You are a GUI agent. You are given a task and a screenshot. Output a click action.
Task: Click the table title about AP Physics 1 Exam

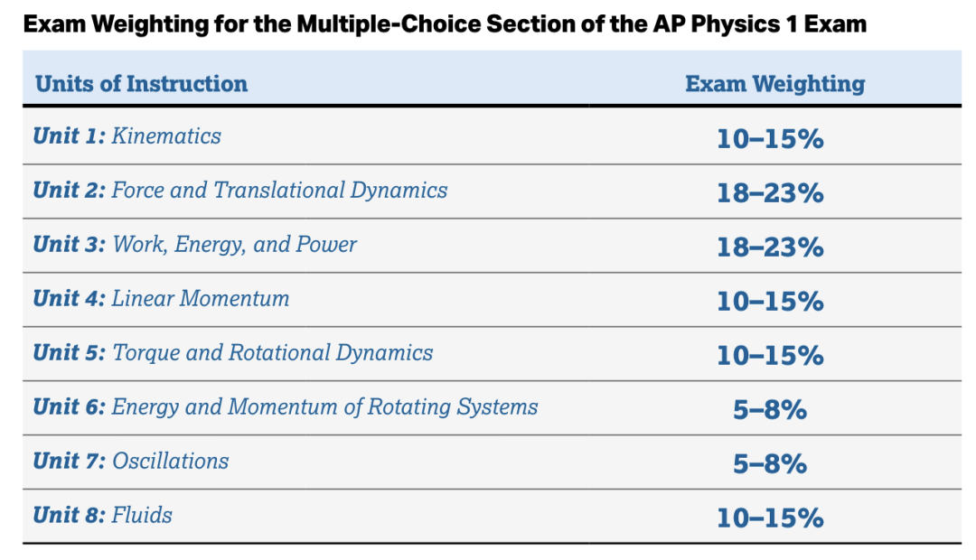click(445, 24)
